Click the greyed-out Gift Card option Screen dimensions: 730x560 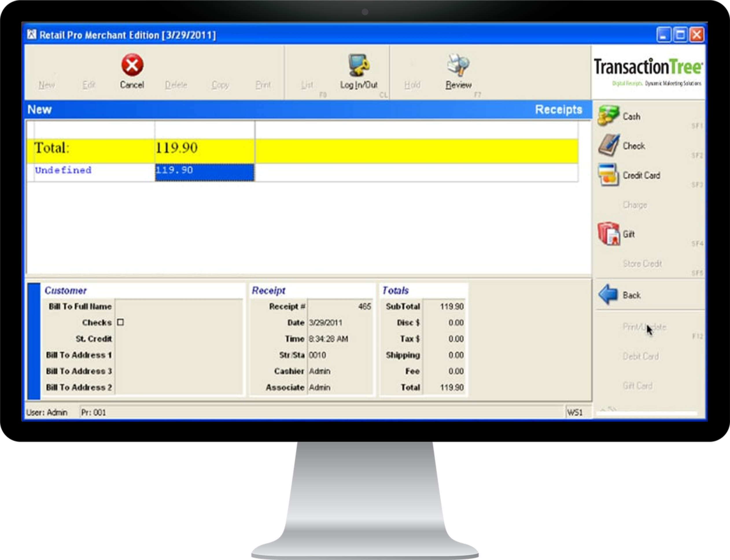coord(637,386)
